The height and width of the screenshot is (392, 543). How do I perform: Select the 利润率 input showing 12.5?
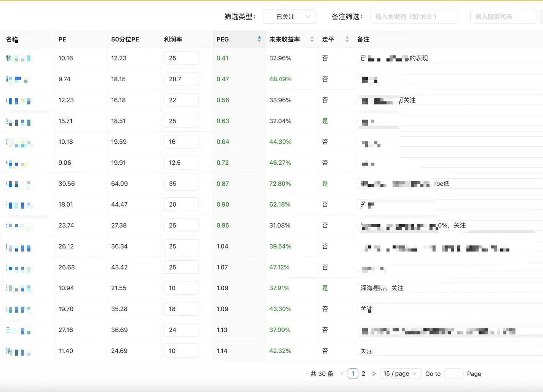[181, 163]
